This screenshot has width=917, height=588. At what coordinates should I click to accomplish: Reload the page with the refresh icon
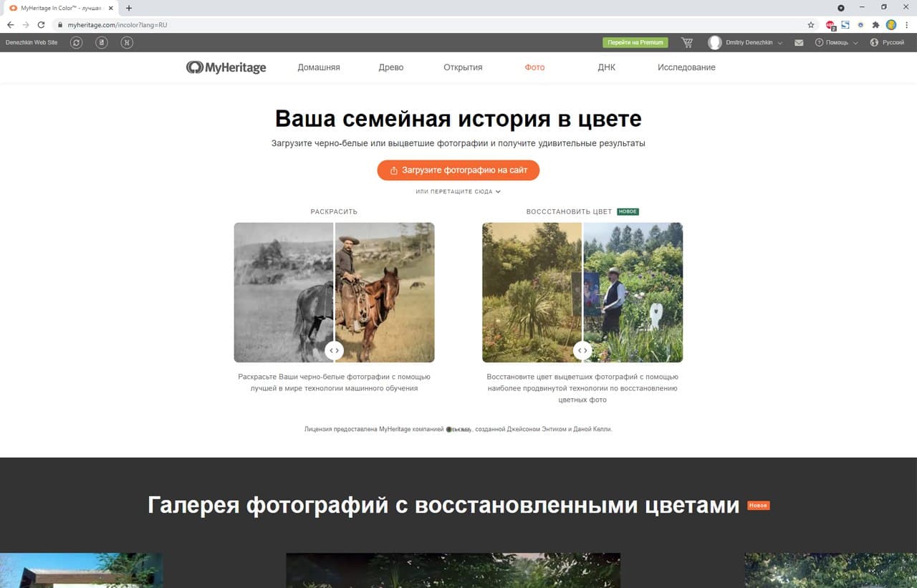click(42, 24)
